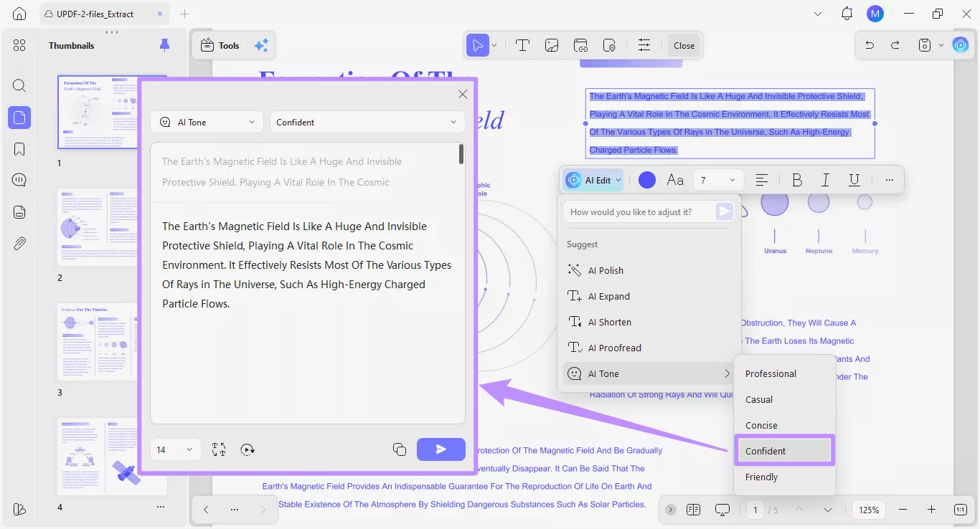Close the AI Tone result dialog
The image size is (980, 529).
click(x=463, y=94)
